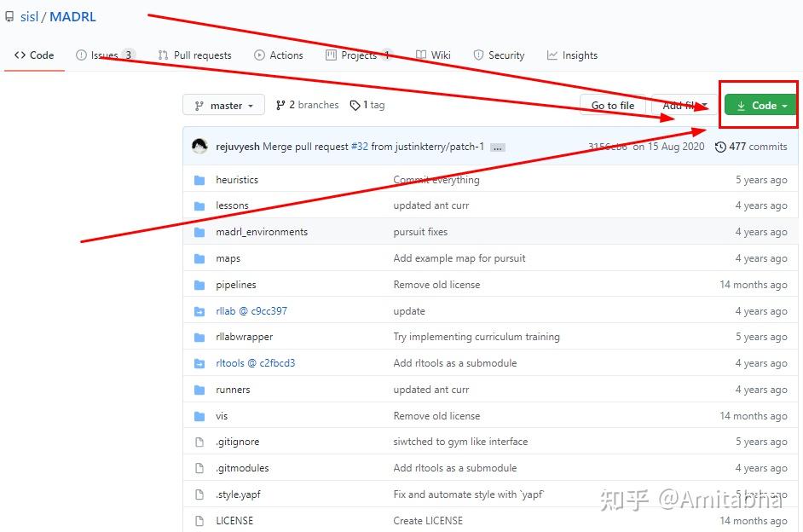
Task: Open the green Code download dropdown
Action: (x=758, y=105)
